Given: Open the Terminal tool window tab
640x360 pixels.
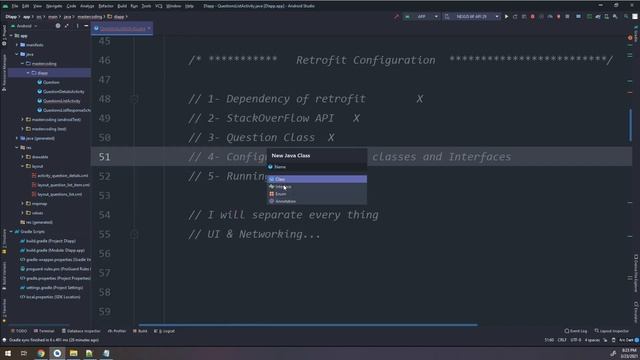Looking at the screenshot, I should click(44, 331).
